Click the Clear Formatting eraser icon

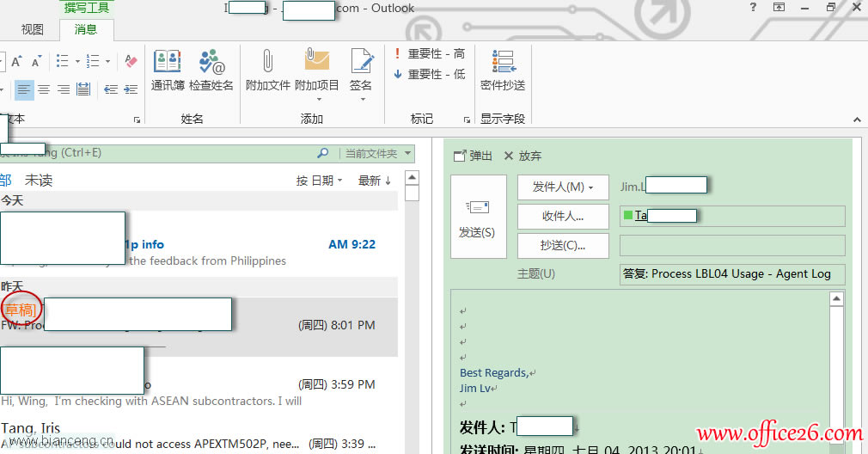(x=131, y=61)
